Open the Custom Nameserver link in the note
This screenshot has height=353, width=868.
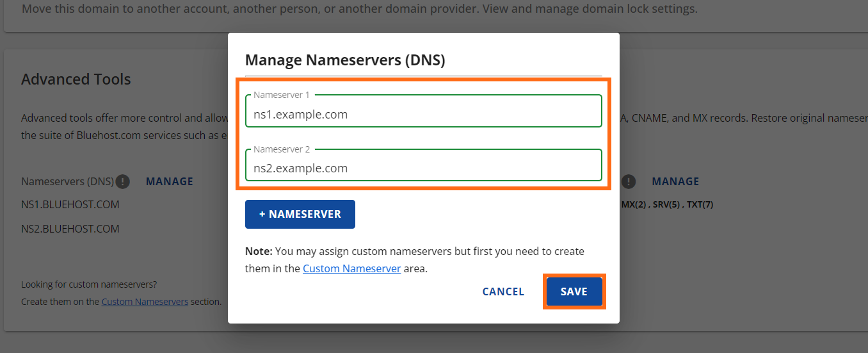tap(351, 268)
